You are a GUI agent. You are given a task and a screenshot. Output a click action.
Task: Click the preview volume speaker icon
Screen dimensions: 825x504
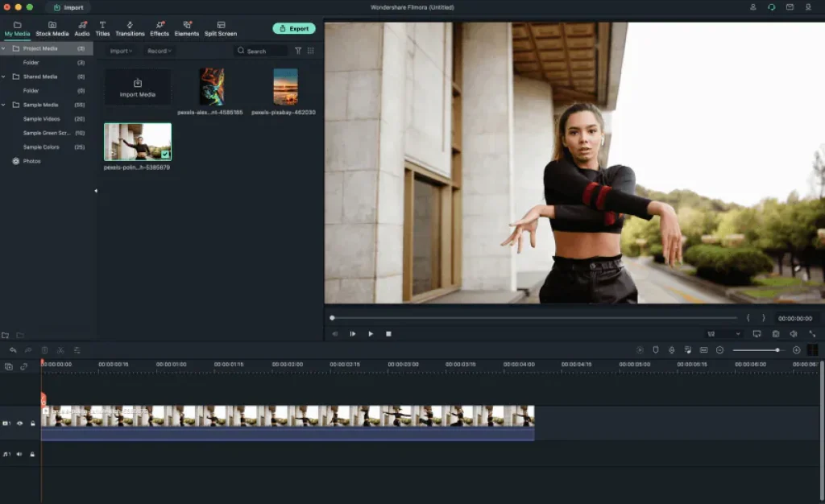(x=794, y=334)
